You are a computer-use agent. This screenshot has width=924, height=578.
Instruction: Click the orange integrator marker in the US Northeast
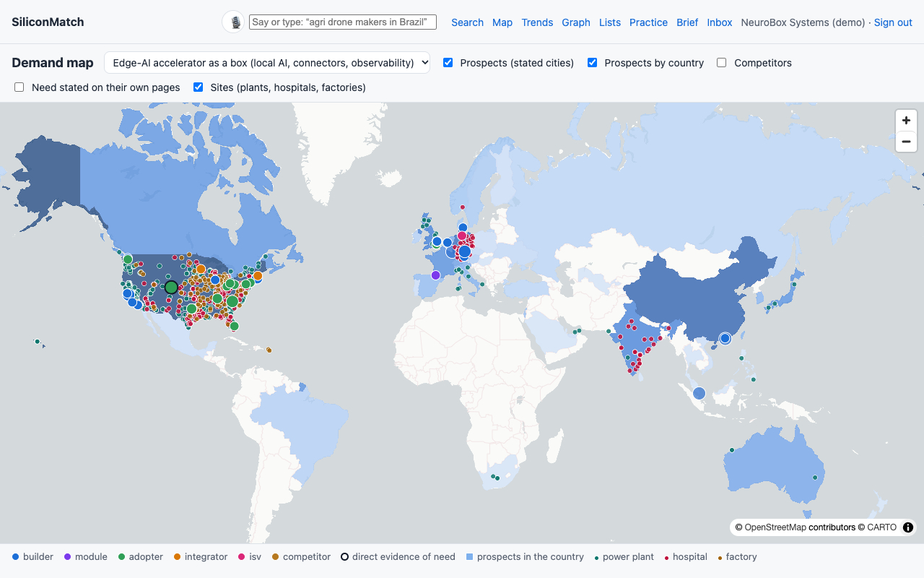click(258, 275)
